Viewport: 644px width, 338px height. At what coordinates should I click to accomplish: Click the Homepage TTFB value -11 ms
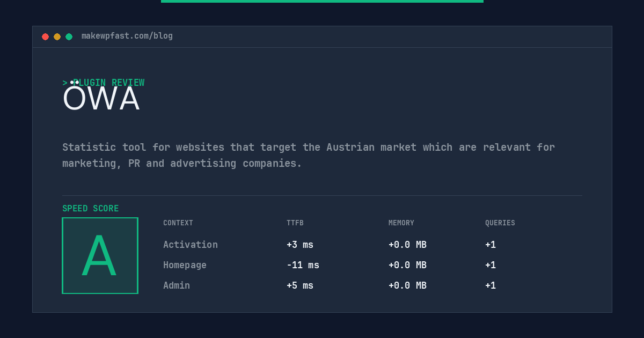(x=303, y=265)
